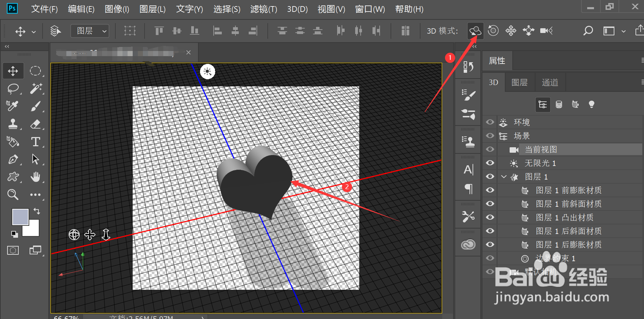The image size is (644, 319).
Task: Toggle visibility of 当前视图
Action: point(490,149)
